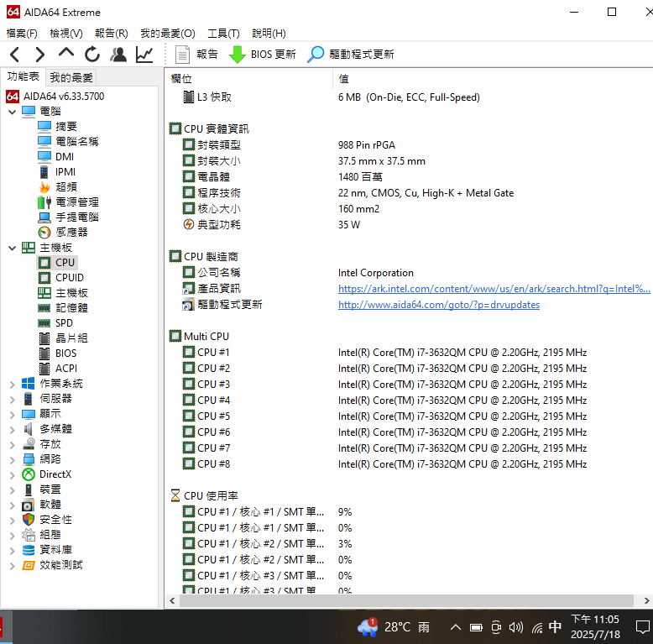Expand the 作業系統 node
The height and width of the screenshot is (644, 653).
click(12, 384)
